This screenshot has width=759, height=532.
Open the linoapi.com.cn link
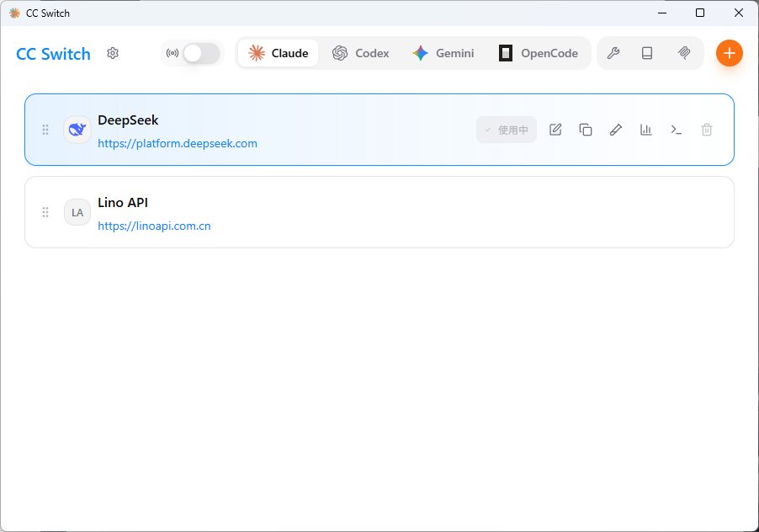tap(154, 226)
